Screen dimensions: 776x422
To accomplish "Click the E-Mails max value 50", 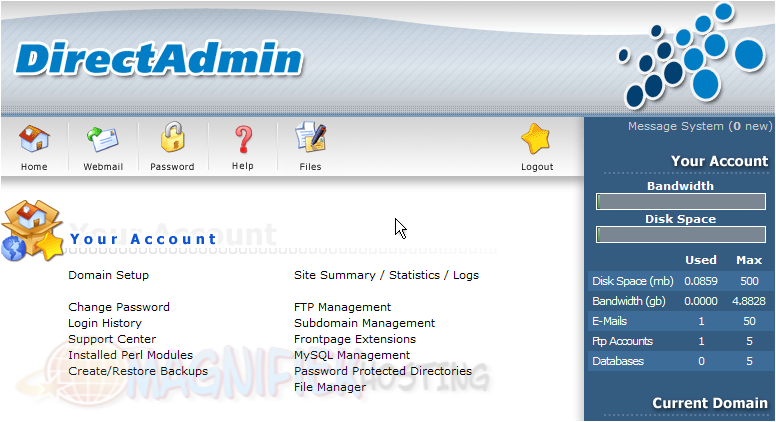I will (x=749, y=321).
